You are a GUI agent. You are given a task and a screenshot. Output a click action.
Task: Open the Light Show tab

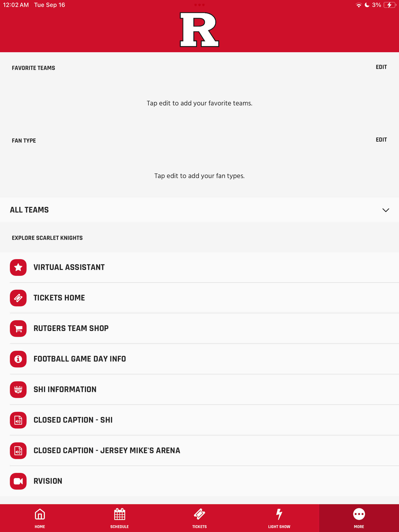pos(279,518)
